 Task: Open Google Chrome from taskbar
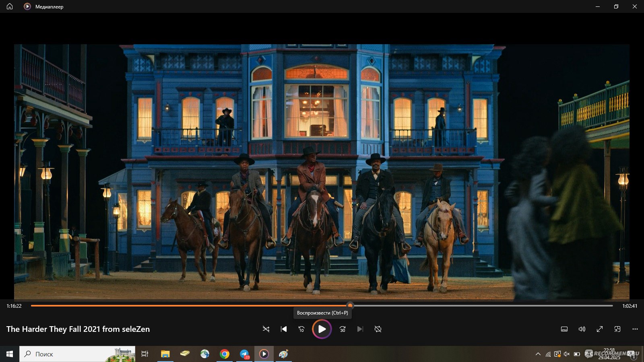click(x=225, y=354)
